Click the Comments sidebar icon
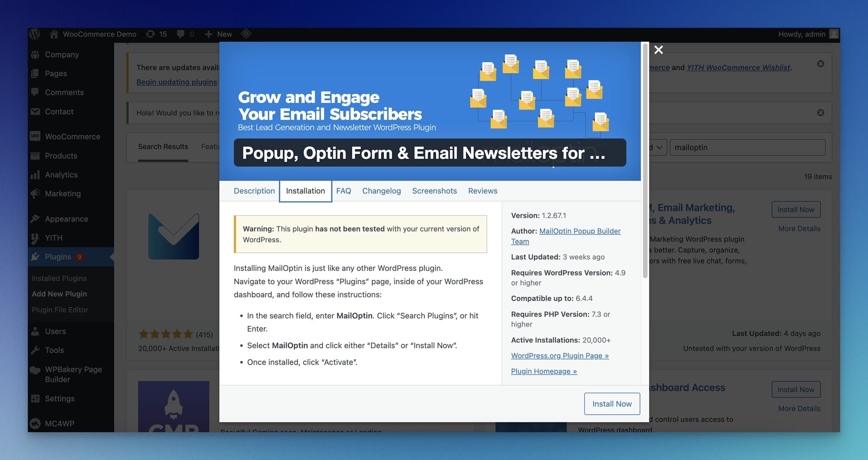The width and height of the screenshot is (868, 460). click(35, 92)
